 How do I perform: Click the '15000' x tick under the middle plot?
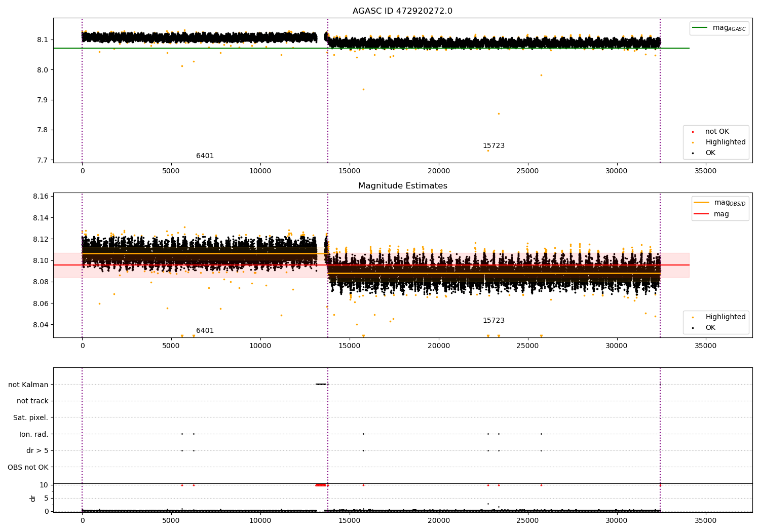[349, 346]
